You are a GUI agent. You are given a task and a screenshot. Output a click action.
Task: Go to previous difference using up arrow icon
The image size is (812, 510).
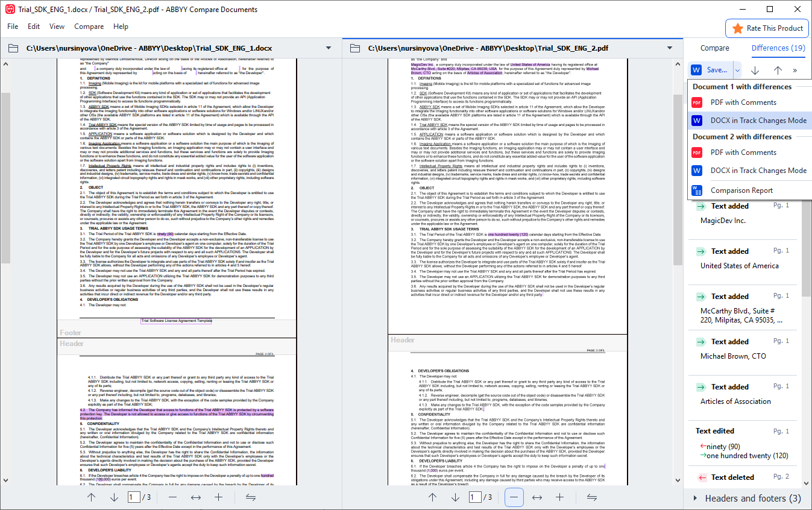click(x=778, y=71)
